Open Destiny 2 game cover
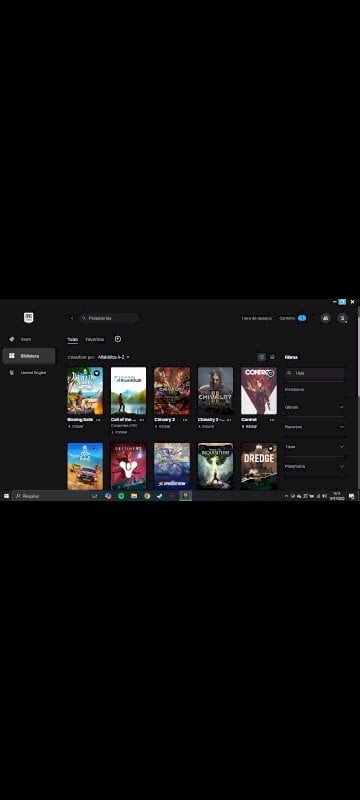Screen dimensions: 360x800 (128, 466)
